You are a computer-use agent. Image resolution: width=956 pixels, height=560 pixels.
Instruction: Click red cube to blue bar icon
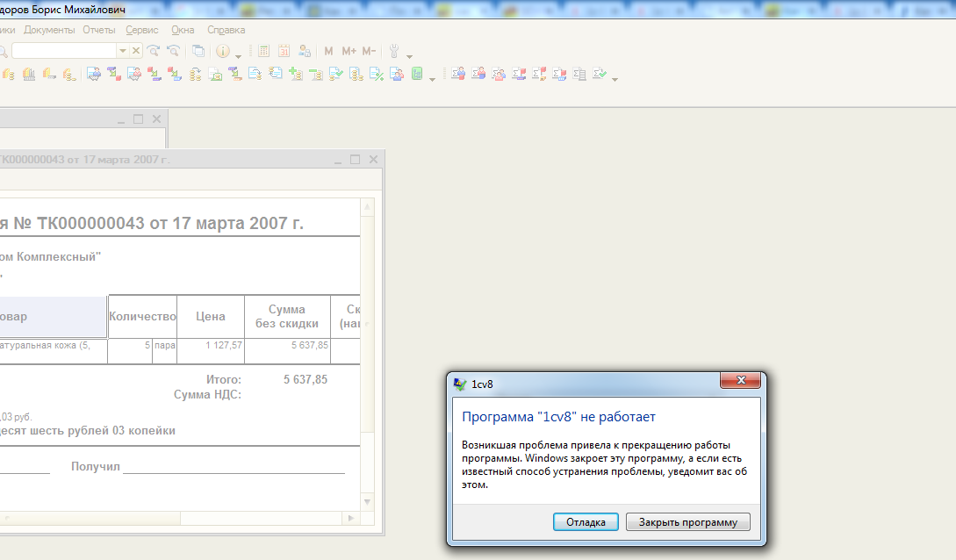[x=175, y=75]
